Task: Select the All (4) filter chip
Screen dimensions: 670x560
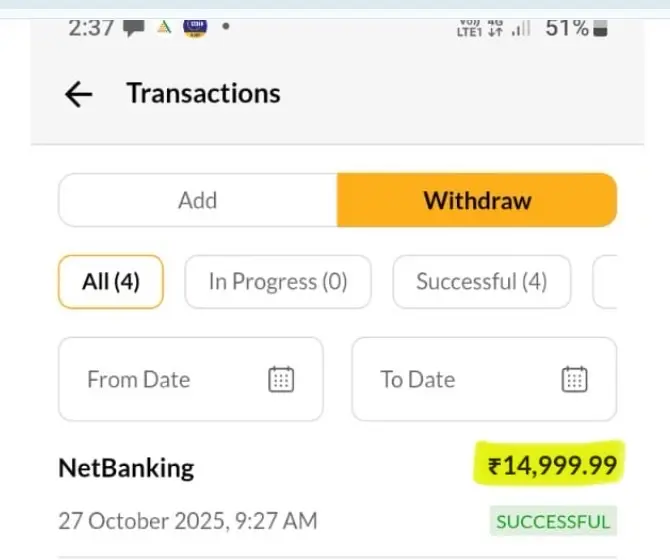Action: pos(110,282)
